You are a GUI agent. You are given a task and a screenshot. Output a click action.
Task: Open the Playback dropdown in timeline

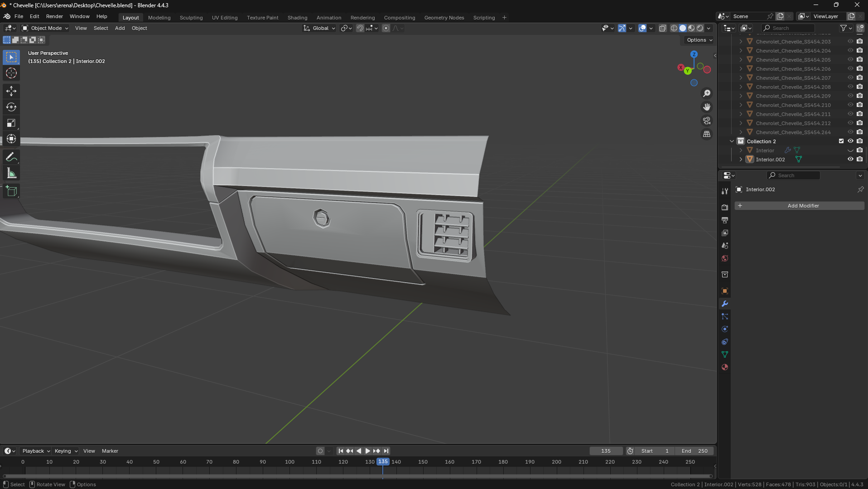coord(36,451)
